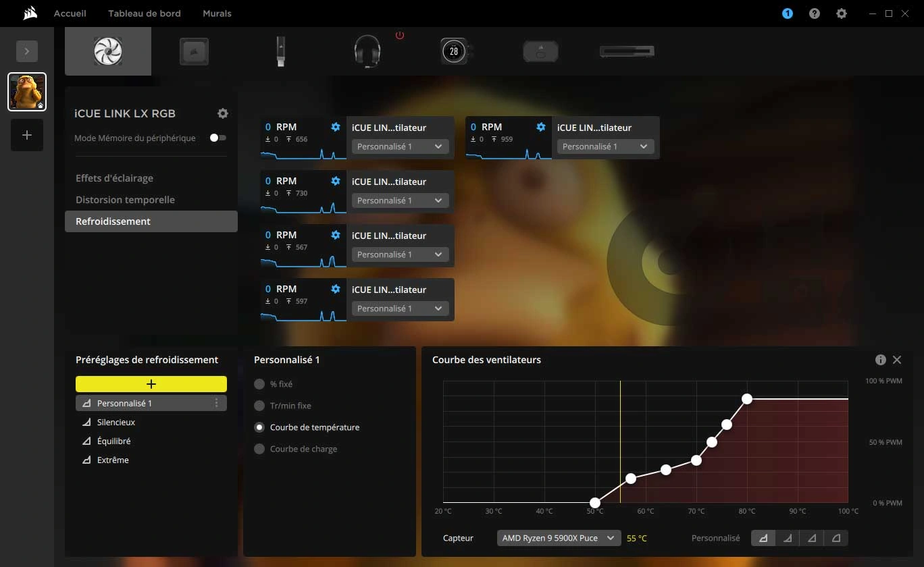Open three-dot menu on Personnalisé 1 preset

216,403
